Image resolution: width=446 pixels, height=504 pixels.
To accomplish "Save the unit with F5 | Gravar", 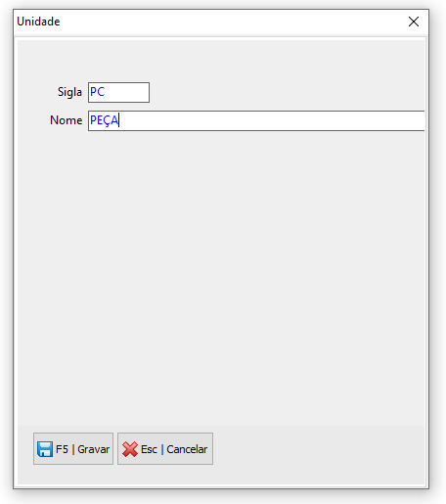I will (x=73, y=449).
